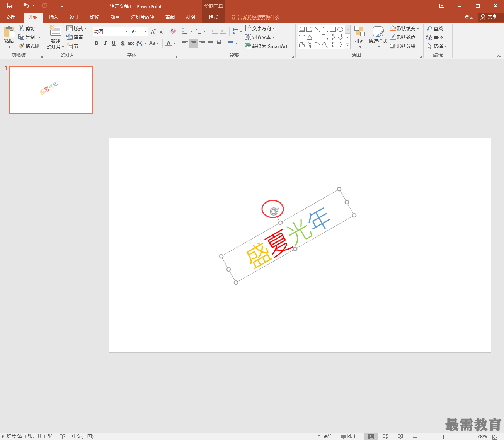The image size is (504, 440).
Task: Decrease font size with the small A icon
Action: pyautogui.click(x=162, y=31)
